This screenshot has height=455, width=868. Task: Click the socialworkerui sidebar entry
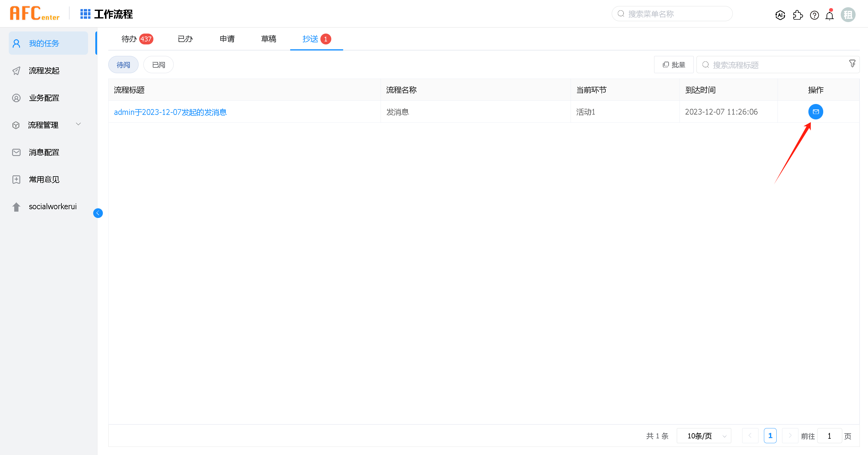click(53, 206)
